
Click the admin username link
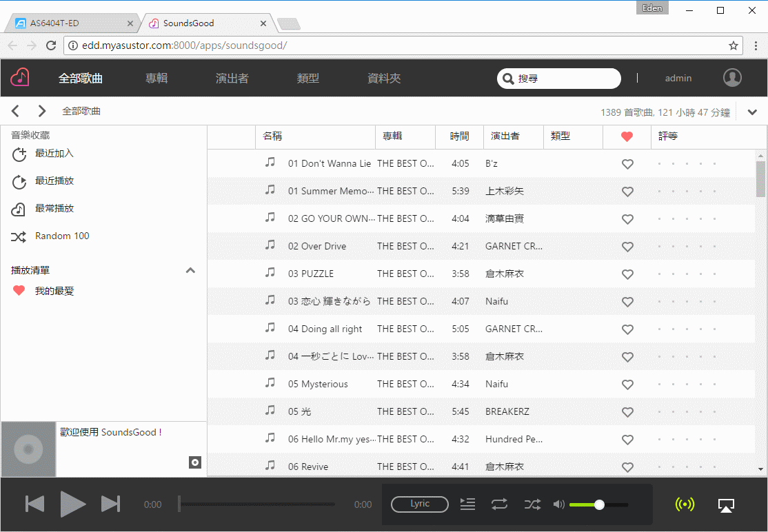[678, 79]
